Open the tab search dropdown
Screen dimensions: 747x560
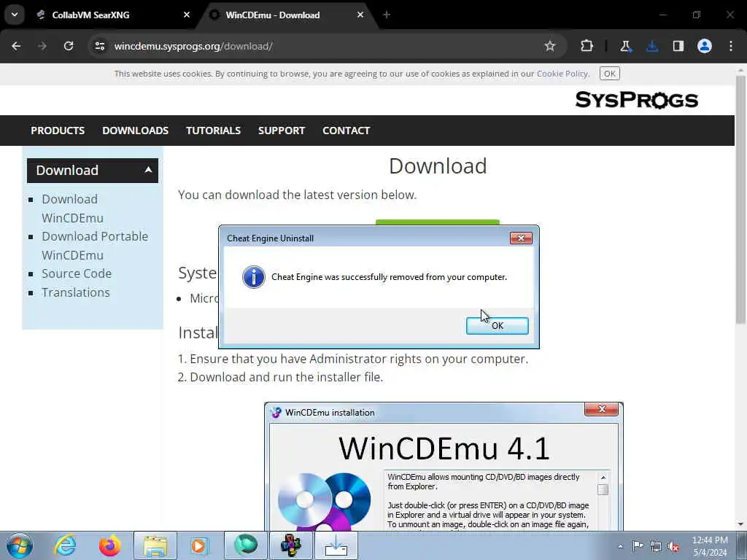click(15, 15)
